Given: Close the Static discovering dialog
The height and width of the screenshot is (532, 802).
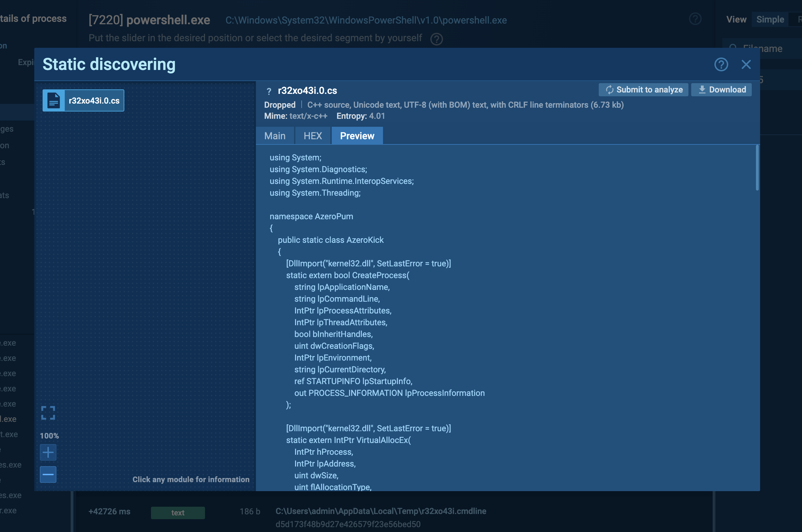Looking at the screenshot, I should tap(746, 64).
